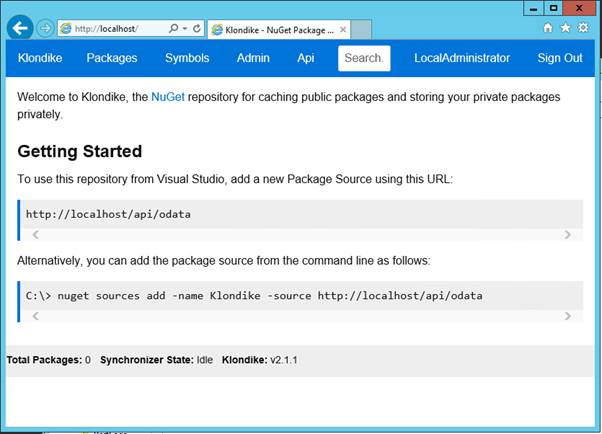Click Sign Out in the navbar
602x434 pixels.
tap(560, 58)
